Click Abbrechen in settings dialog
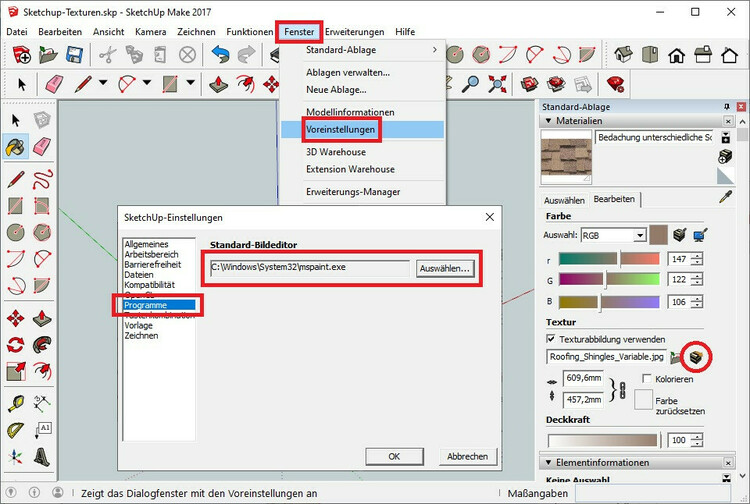 tap(467, 456)
